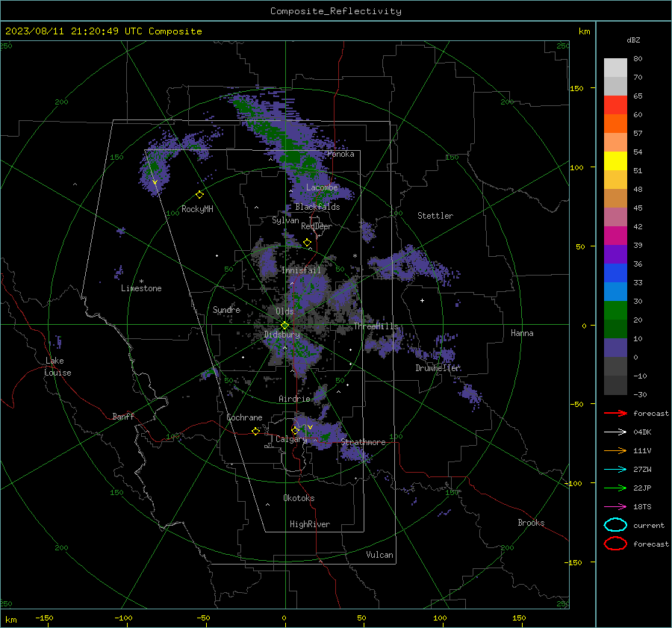
Task: Click the pink 42-45 dBZ color swatch
Action: (615, 217)
